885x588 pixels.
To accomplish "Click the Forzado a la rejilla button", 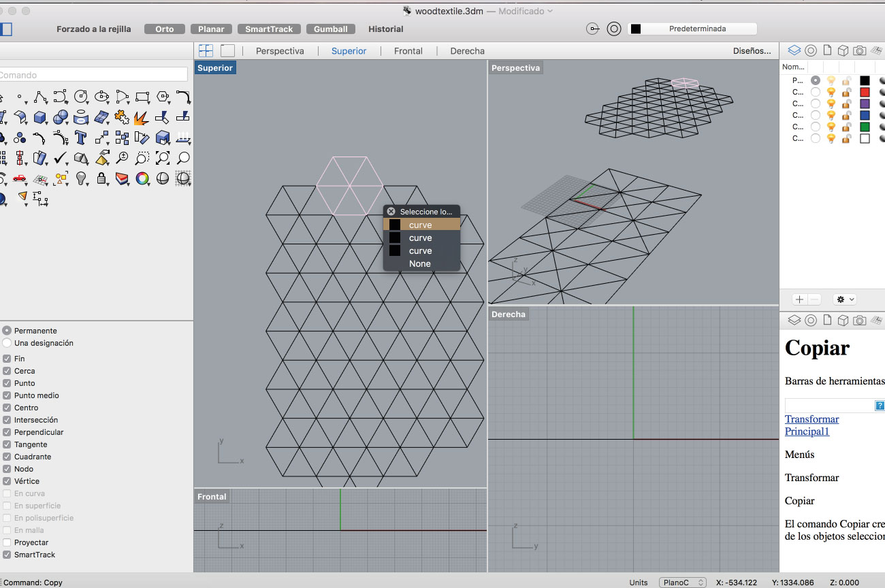I will 94,29.
